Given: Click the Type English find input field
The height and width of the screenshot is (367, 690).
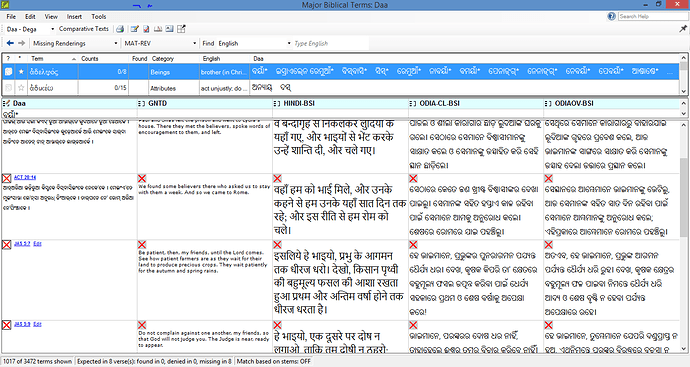Looking at the screenshot, I should click(x=331, y=43).
